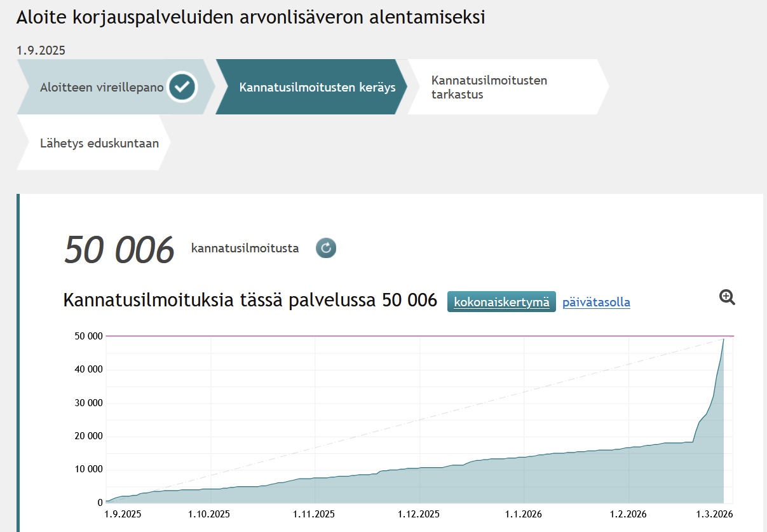Click the date under the page title
767x532 pixels.
(x=41, y=50)
